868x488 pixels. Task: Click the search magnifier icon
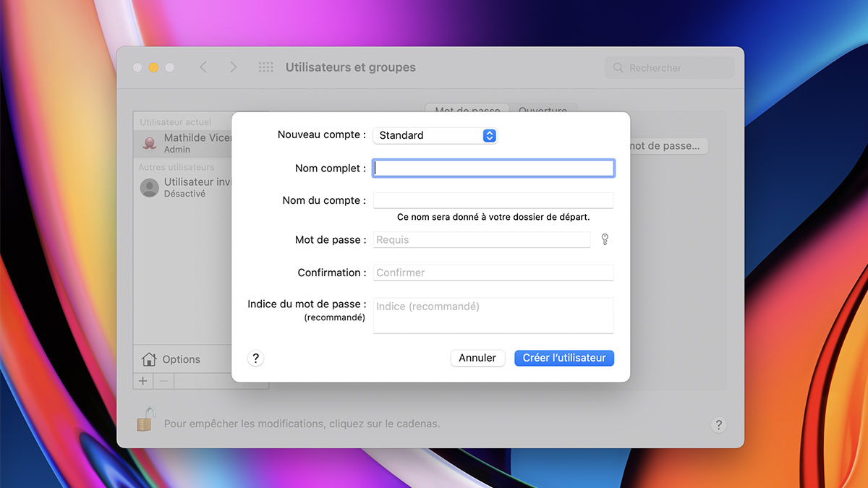click(x=618, y=67)
